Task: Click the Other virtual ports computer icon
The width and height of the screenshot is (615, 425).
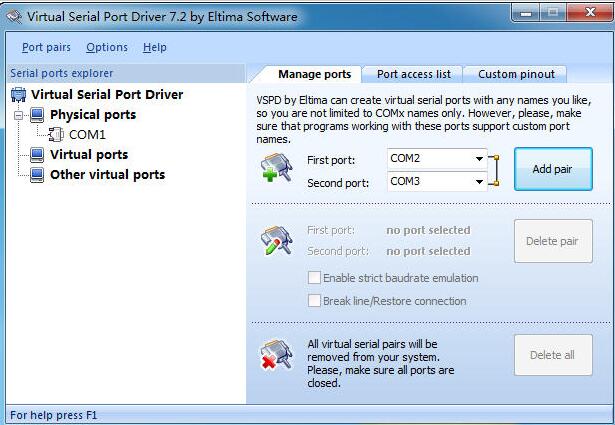Action: tap(37, 174)
